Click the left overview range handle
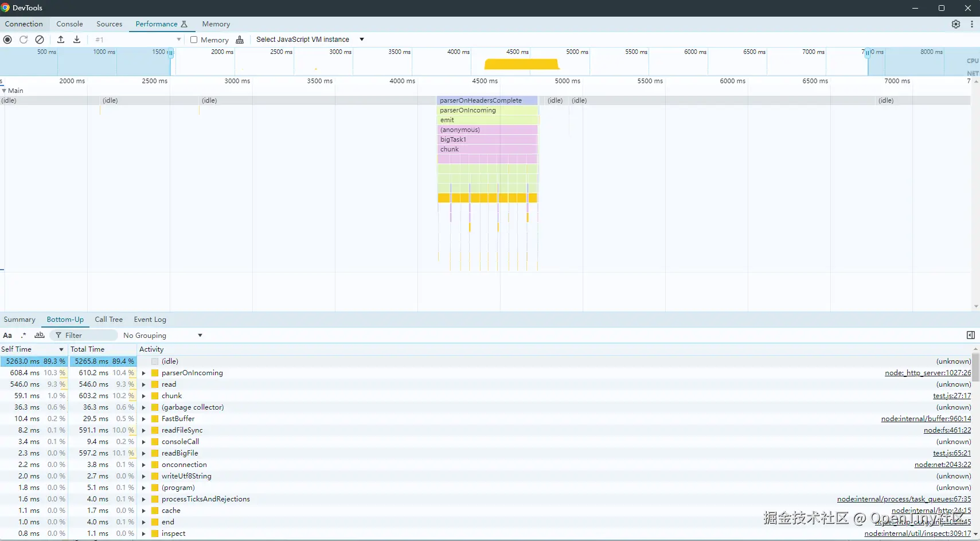Image resolution: width=980 pixels, height=541 pixels. tap(171, 53)
